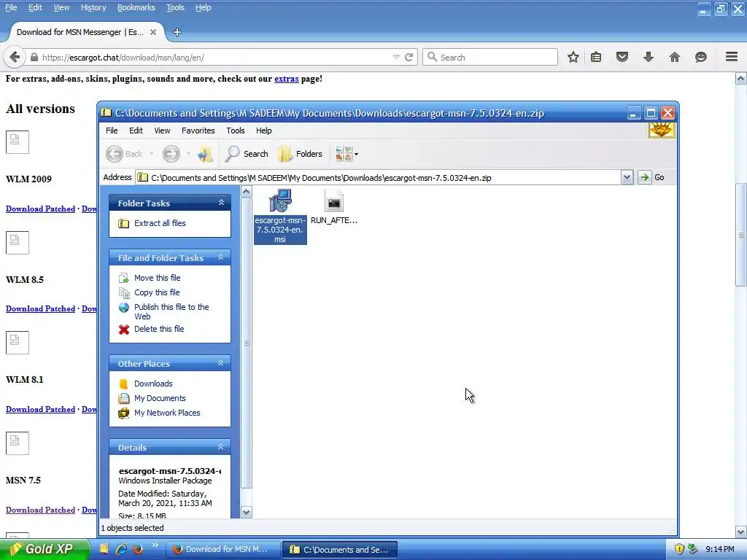
Task: Launch Firefox from the Quick Launch bar
Action: tap(138, 549)
